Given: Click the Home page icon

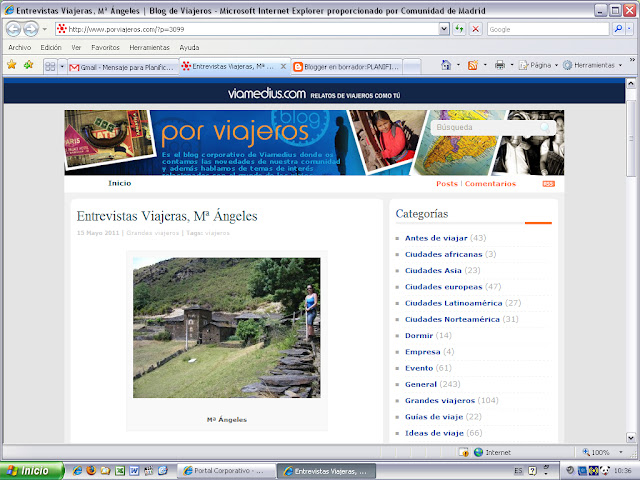Looking at the screenshot, I should pos(446,65).
